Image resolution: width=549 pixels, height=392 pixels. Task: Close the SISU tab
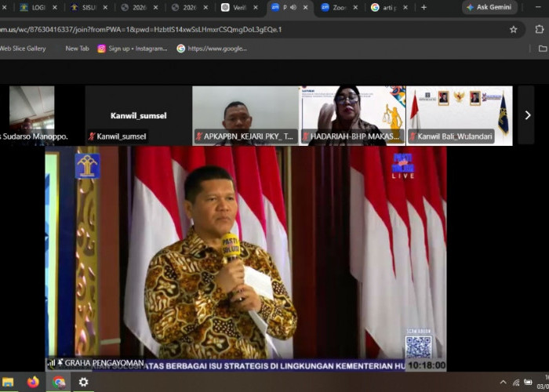tap(105, 7)
